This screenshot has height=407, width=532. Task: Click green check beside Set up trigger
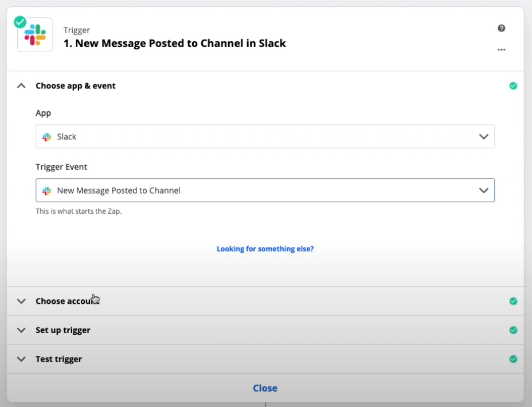tap(513, 330)
